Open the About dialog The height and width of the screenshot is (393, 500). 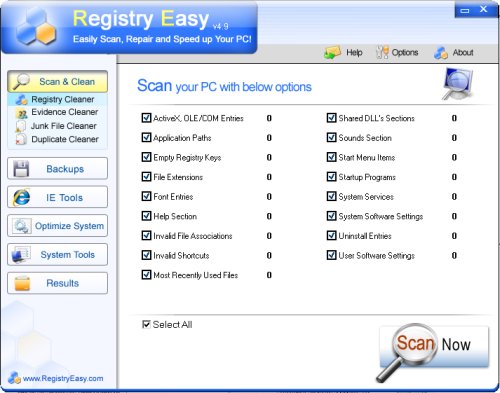click(454, 53)
